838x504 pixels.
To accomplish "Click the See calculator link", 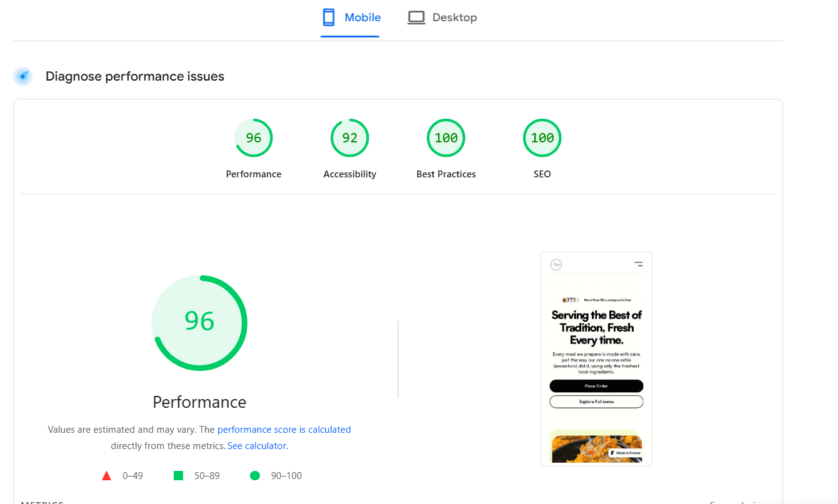I will pos(256,445).
